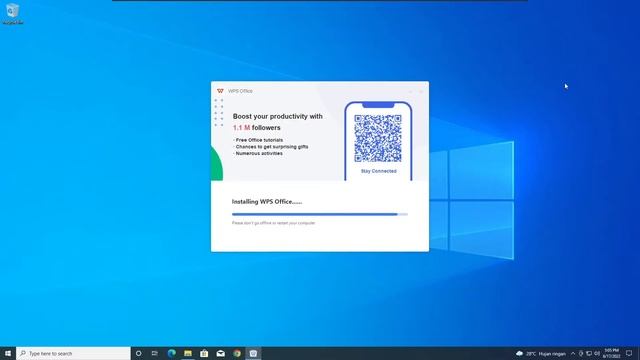Click 'Chances to get surprising gifts' bullet
This screenshot has height=360, width=640.
(x=271, y=147)
